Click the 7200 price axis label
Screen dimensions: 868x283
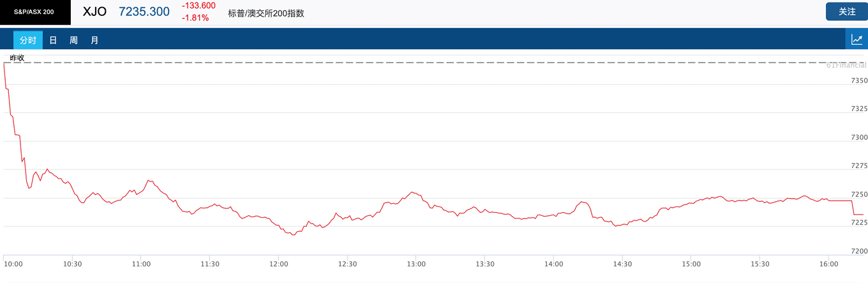[859, 251]
